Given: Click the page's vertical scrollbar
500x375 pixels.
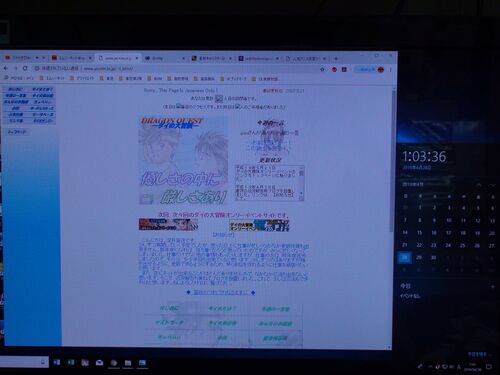Looking at the screenshot, I should pyautogui.click(x=393, y=160).
